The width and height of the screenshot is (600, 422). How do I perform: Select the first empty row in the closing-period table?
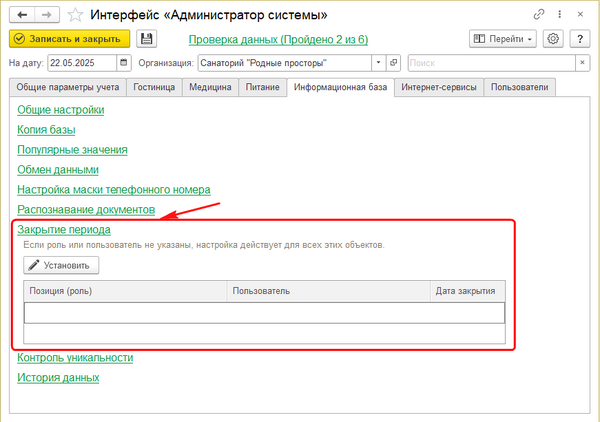coord(264,313)
